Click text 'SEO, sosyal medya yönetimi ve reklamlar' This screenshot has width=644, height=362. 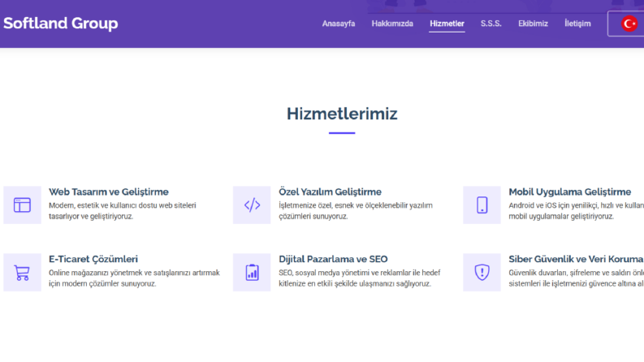click(x=344, y=273)
